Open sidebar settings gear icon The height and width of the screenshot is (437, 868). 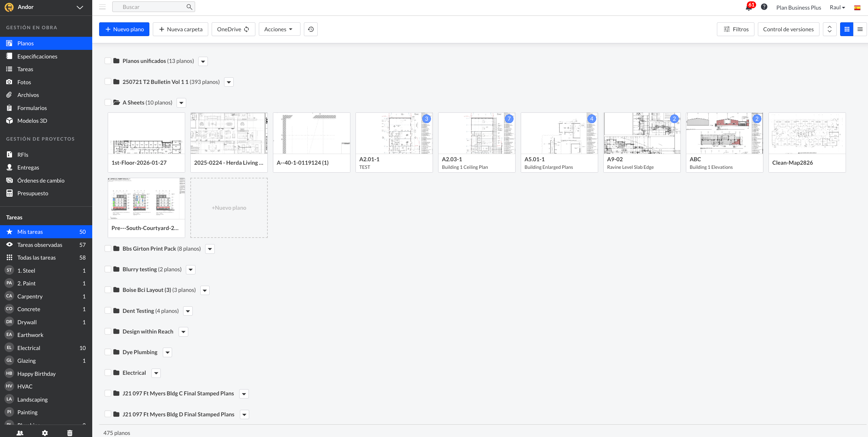click(45, 433)
